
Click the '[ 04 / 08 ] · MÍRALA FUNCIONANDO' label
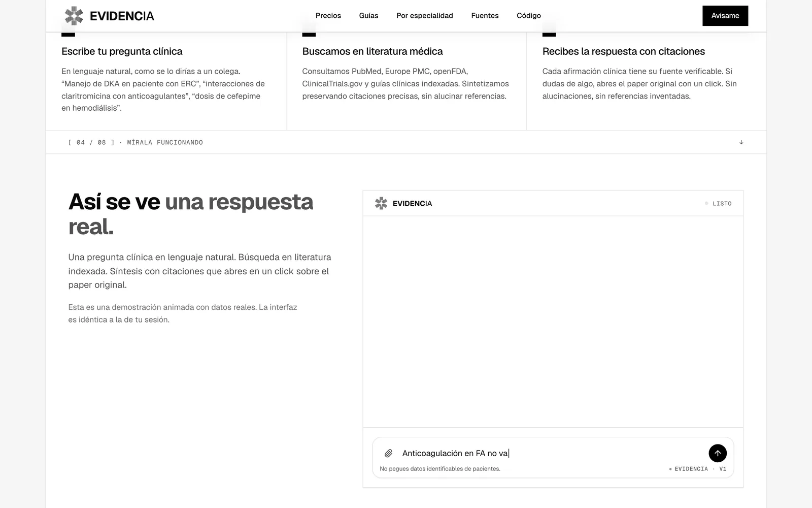(x=136, y=142)
